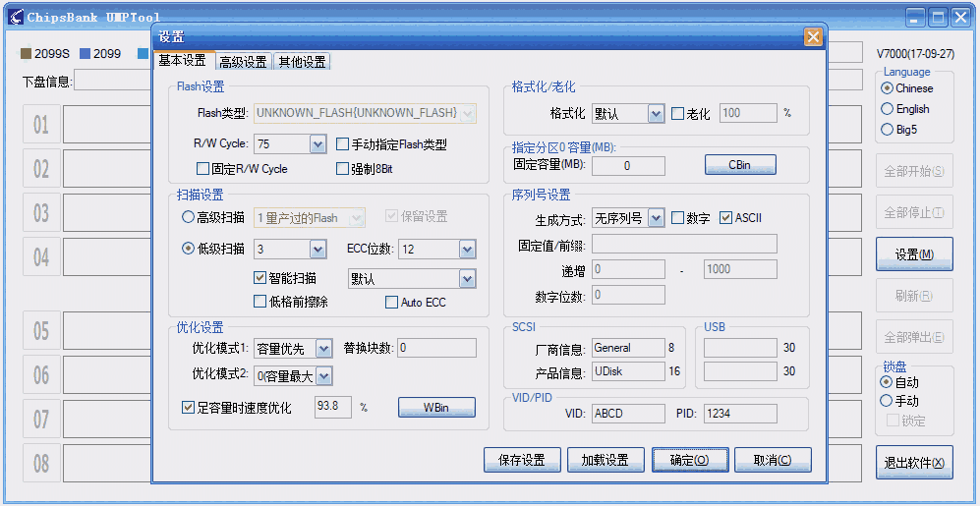The image size is (980, 506).
Task: Select Big5 language radio button
Action: pyautogui.click(x=887, y=130)
